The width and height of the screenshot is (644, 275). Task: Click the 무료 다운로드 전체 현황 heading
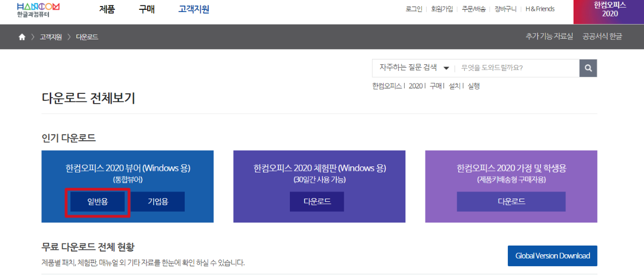88,248
